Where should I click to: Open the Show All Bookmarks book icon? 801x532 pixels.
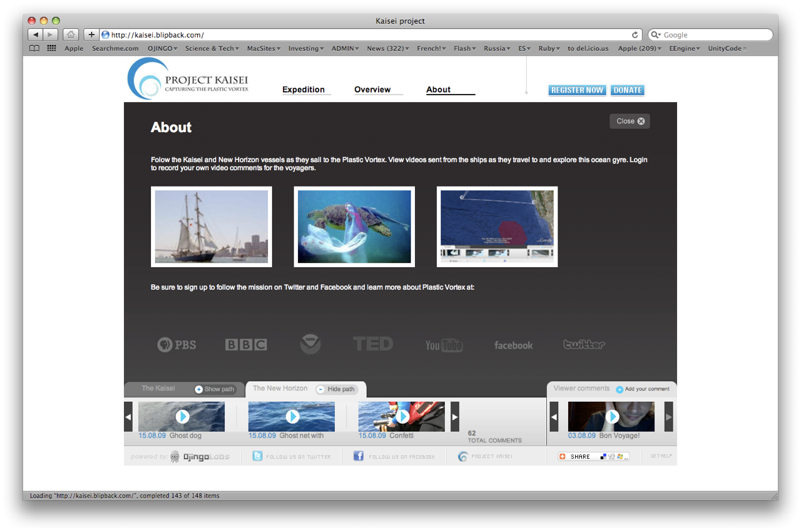point(34,48)
